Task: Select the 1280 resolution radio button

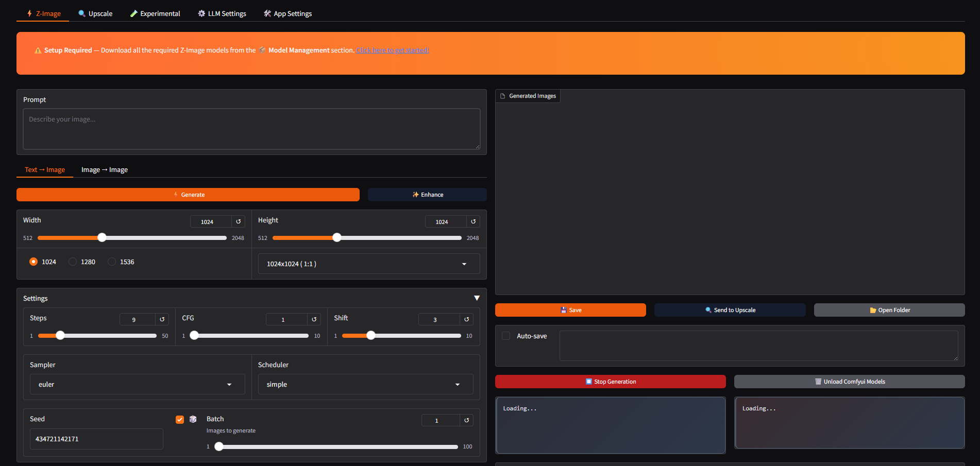Action: coord(73,262)
